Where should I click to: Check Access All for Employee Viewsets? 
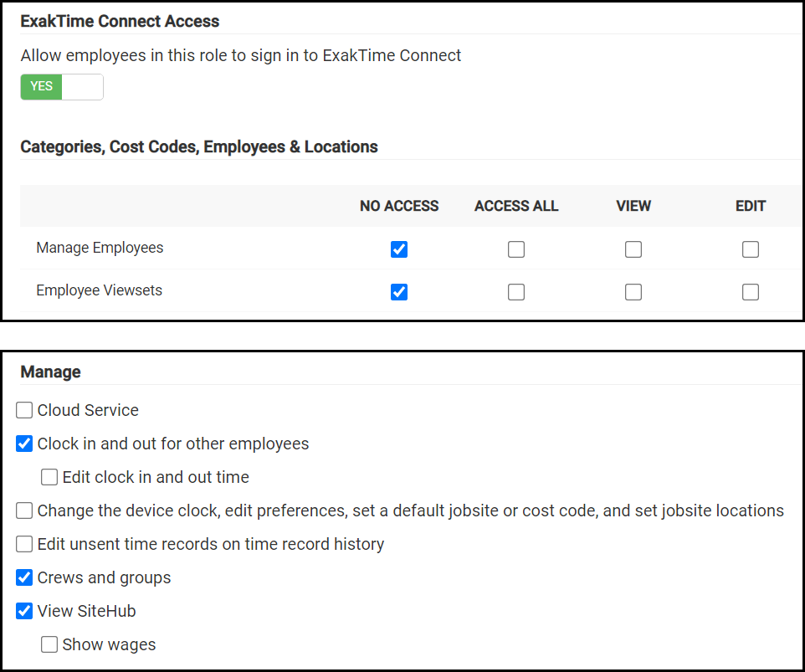516,292
